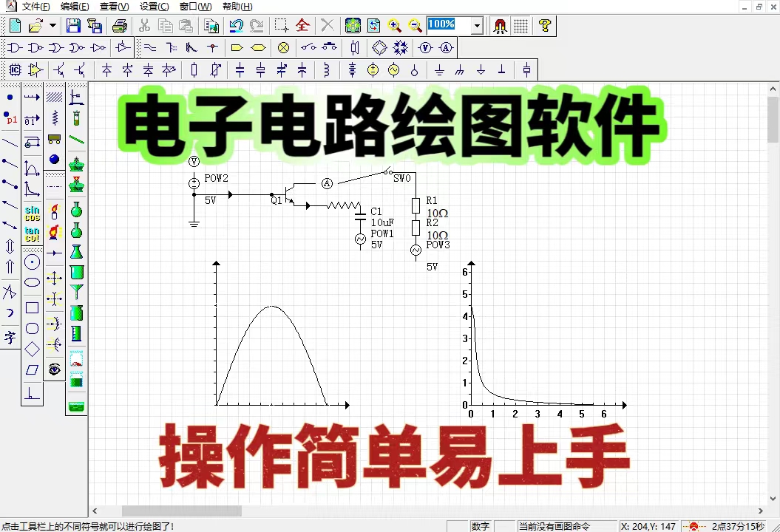This screenshot has height=532, width=780.
Task: Select the sin/cos curve drawing tool
Action: (31, 213)
